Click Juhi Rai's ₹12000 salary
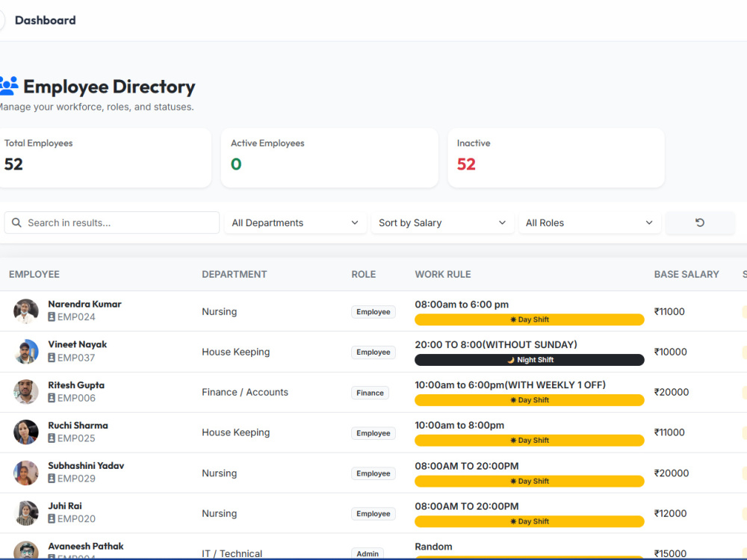This screenshot has width=747, height=560. click(670, 514)
